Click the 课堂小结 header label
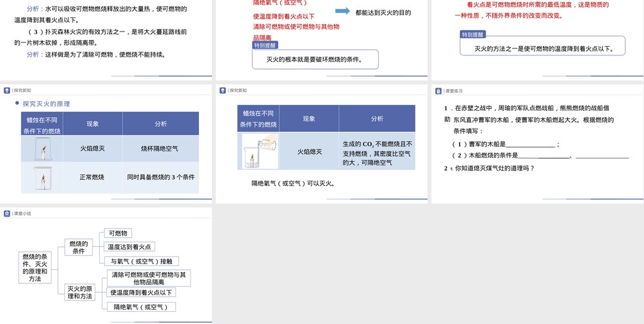This screenshot has width=644, height=324. point(23,214)
